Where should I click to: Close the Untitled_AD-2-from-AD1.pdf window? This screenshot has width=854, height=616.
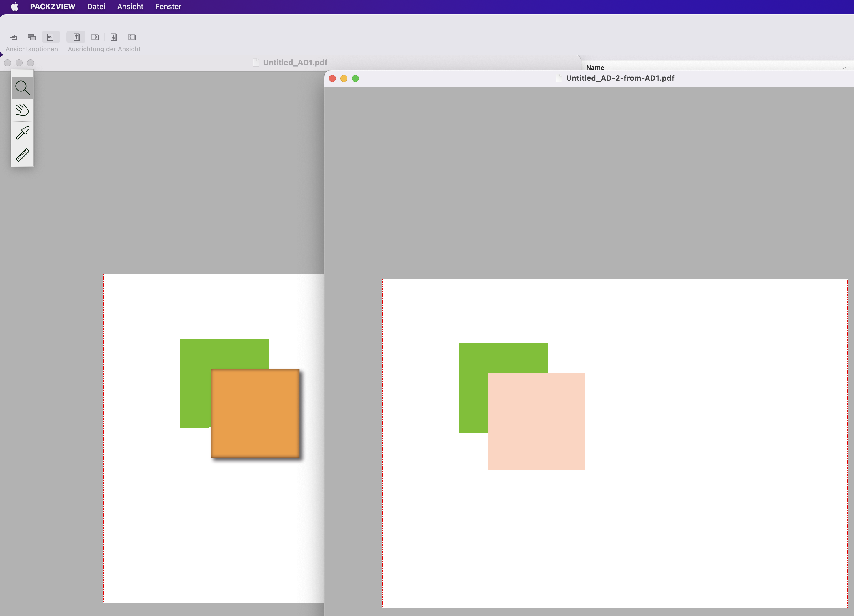pyautogui.click(x=332, y=78)
